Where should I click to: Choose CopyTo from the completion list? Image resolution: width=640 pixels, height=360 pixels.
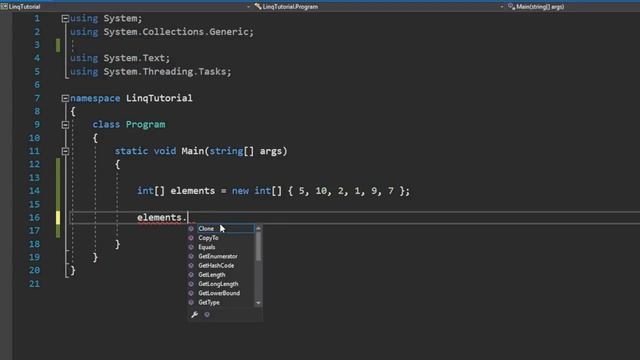[208, 238]
